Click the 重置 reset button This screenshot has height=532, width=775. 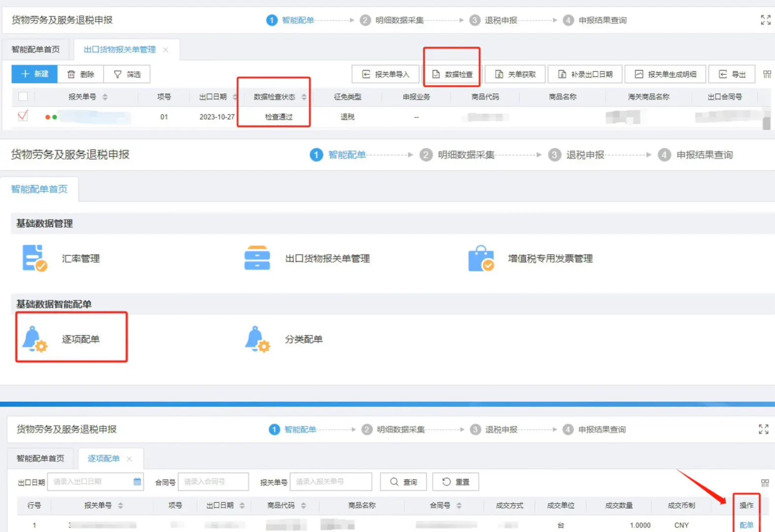455,482
